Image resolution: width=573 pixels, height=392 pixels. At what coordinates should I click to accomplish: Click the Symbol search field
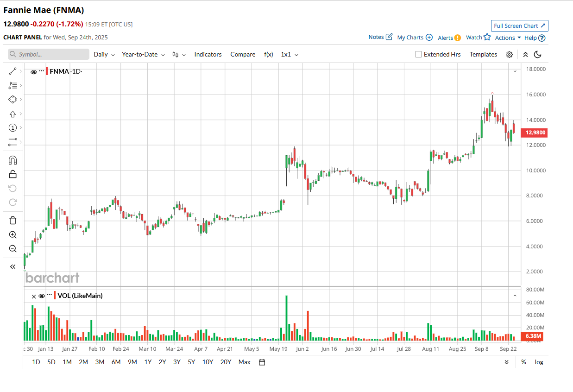click(x=49, y=54)
